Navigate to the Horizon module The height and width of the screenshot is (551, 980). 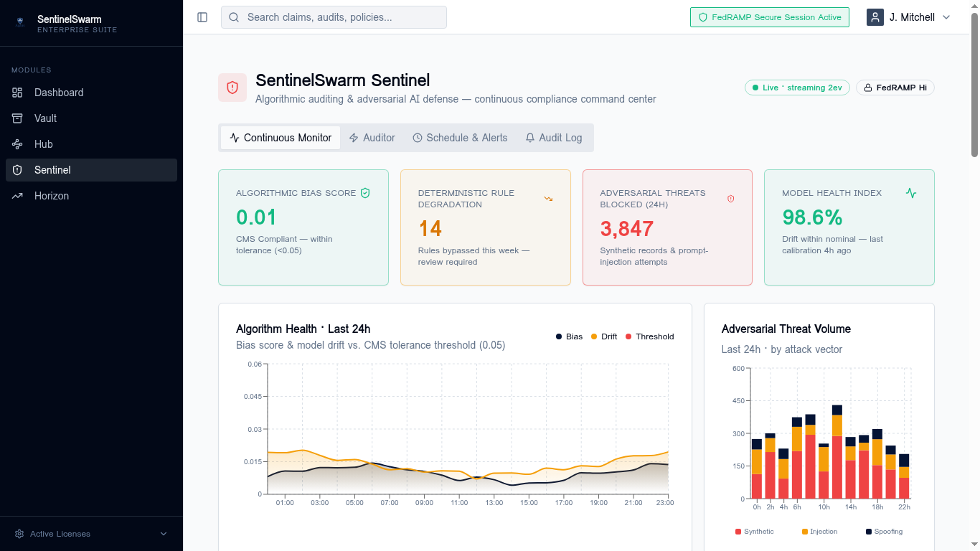[x=91, y=196]
